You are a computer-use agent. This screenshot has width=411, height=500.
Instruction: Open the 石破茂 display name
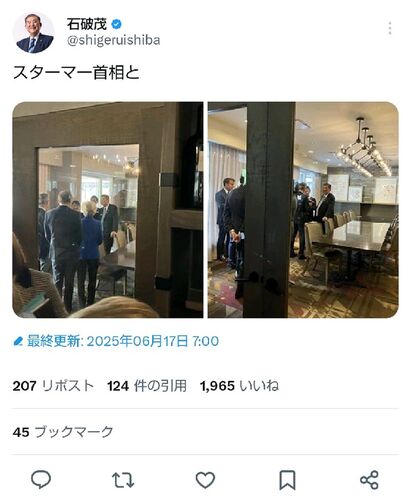[87, 24]
